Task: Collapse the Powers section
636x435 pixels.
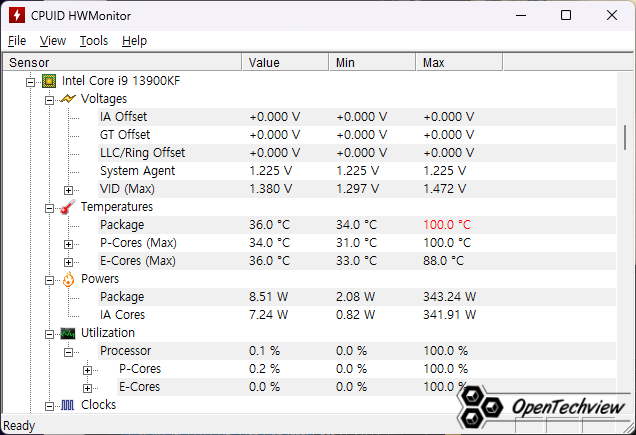Action: tap(49, 280)
